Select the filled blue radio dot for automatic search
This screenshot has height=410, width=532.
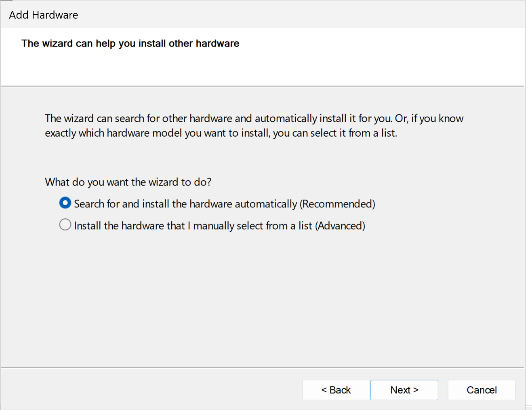(x=65, y=203)
